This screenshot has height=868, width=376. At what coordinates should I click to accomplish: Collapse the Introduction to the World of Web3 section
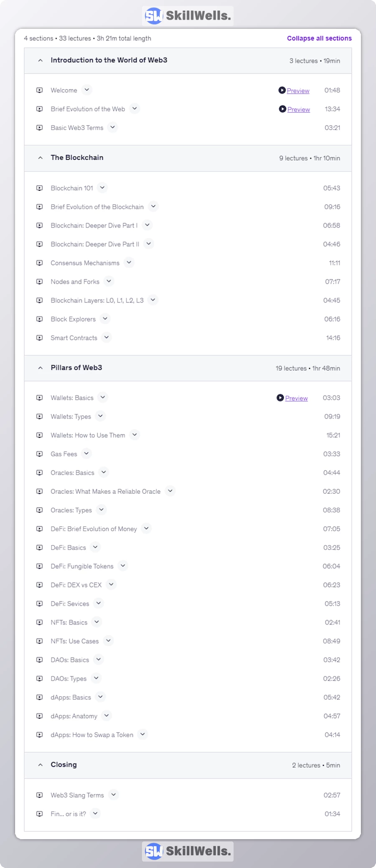[x=41, y=61]
